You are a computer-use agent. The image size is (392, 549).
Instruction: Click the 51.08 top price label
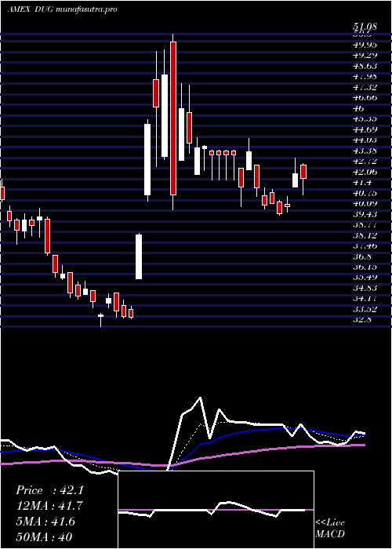pos(366,27)
